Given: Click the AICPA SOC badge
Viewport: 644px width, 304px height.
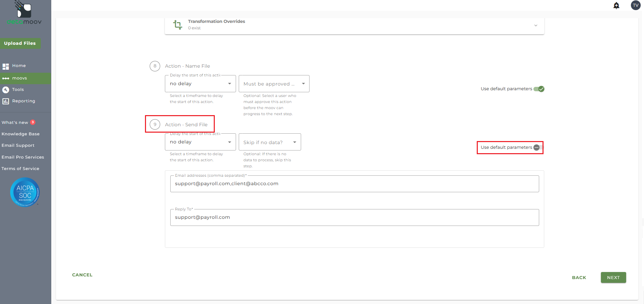Looking at the screenshot, I should tap(25, 192).
